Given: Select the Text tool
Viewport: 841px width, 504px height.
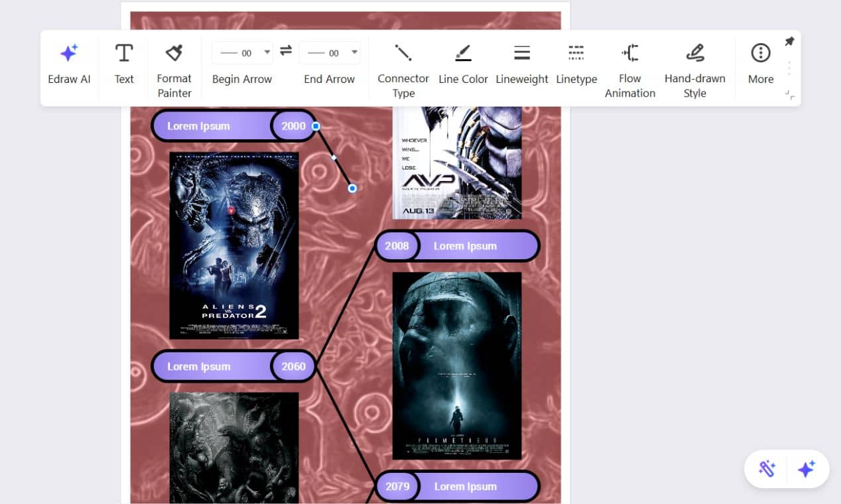Looking at the screenshot, I should [124, 65].
